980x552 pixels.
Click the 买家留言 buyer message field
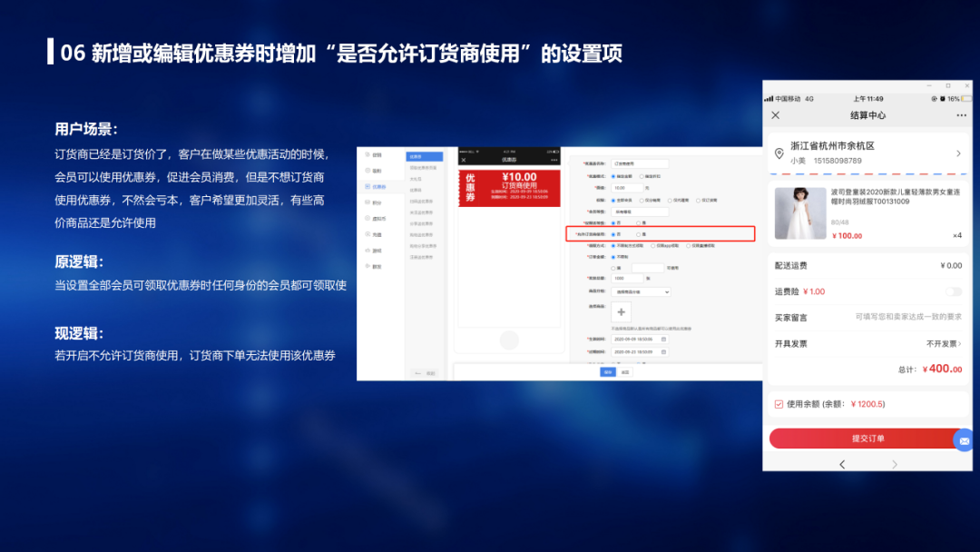click(907, 318)
